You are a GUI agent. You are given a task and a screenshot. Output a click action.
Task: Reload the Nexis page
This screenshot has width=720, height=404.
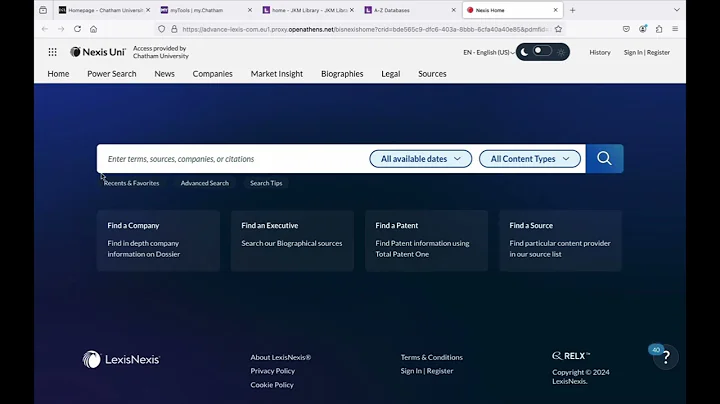click(77, 29)
